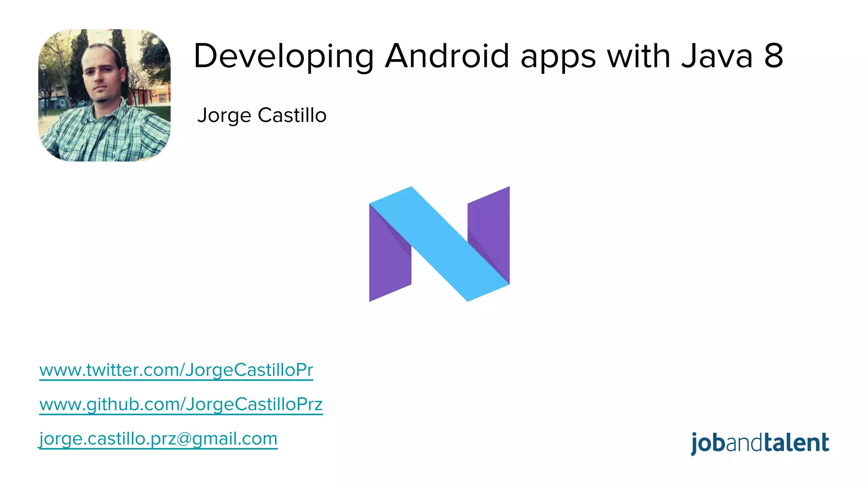This screenshot has width=868, height=488.
Task: Click the thin 'and' in jobandtalent logo
Action: 745,444
